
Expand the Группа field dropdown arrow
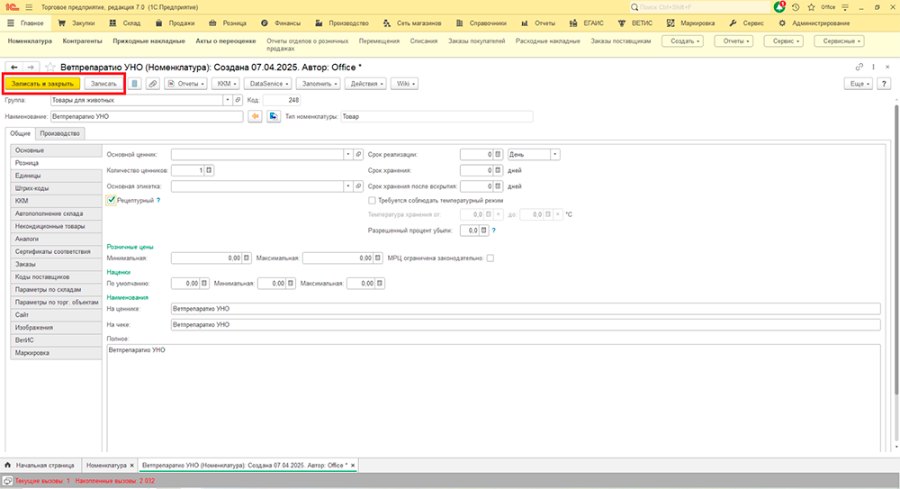tap(227, 100)
